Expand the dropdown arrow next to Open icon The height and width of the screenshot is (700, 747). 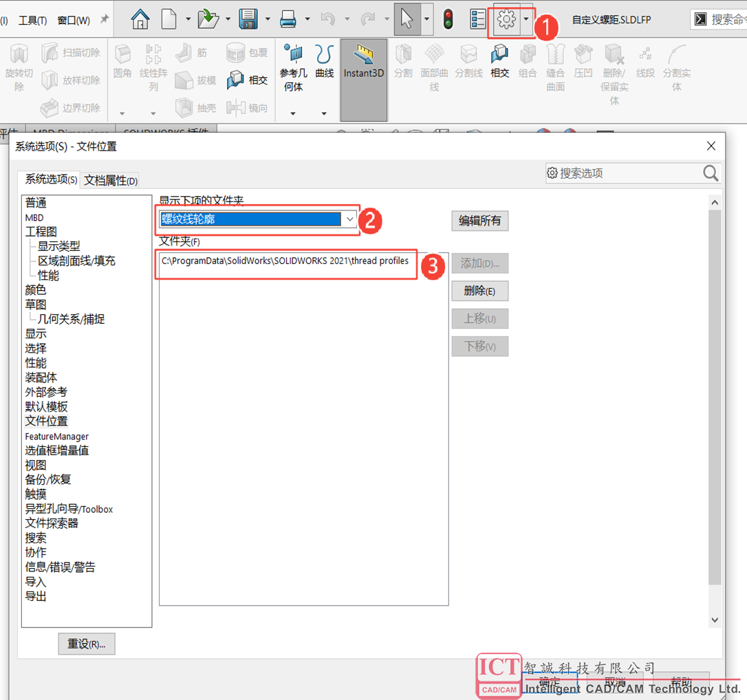pos(228,19)
